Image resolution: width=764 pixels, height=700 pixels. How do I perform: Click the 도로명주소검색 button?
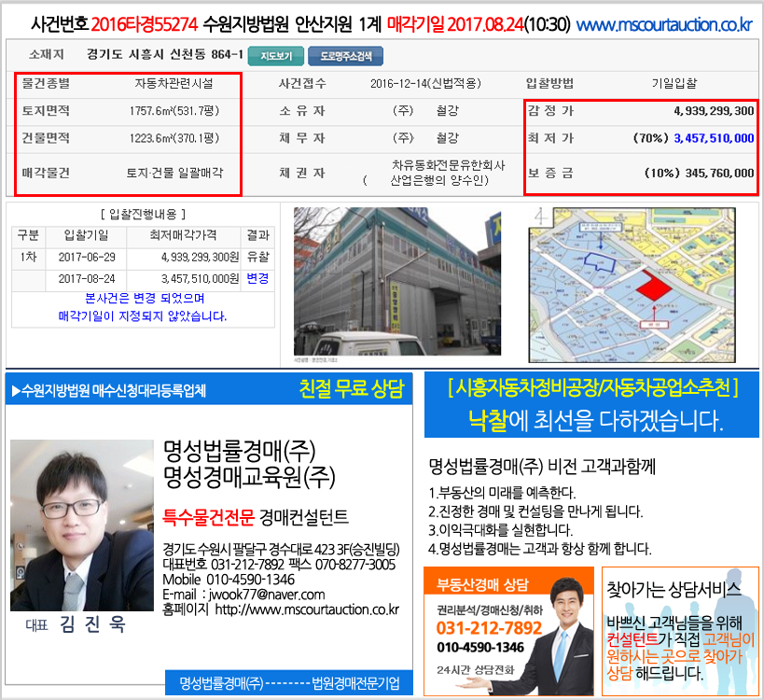(x=345, y=56)
